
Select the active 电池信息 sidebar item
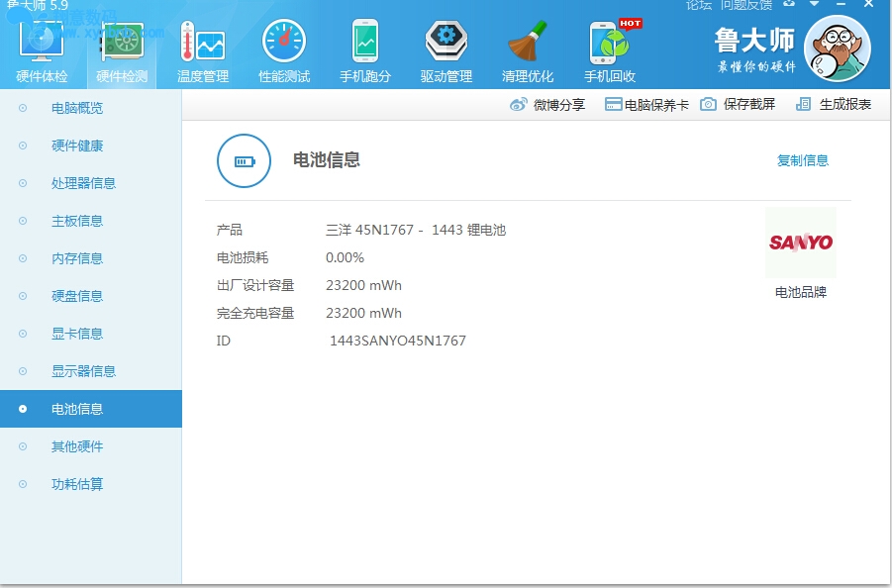point(91,409)
